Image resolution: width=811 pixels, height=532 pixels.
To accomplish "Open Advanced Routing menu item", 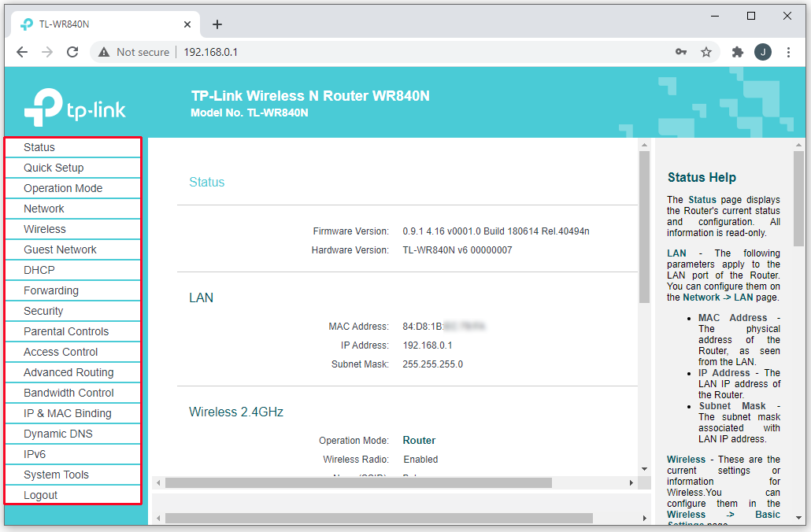I will pyautogui.click(x=73, y=372).
